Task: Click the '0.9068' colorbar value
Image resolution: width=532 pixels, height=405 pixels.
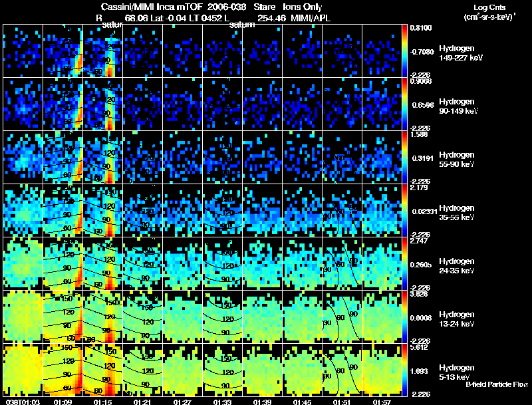Action: pyautogui.click(x=421, y=81)
